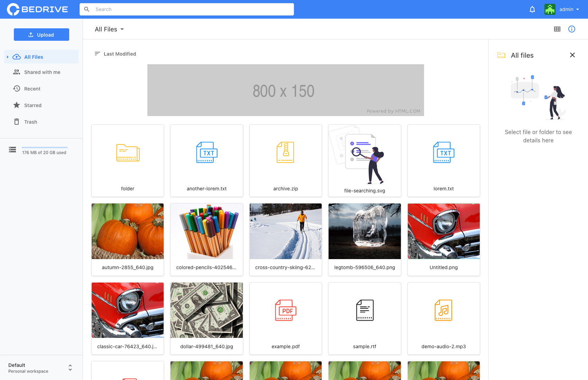Viewport: 588px width, 380px height.
Task: Open the Starred section
Action: click(33, 105)
